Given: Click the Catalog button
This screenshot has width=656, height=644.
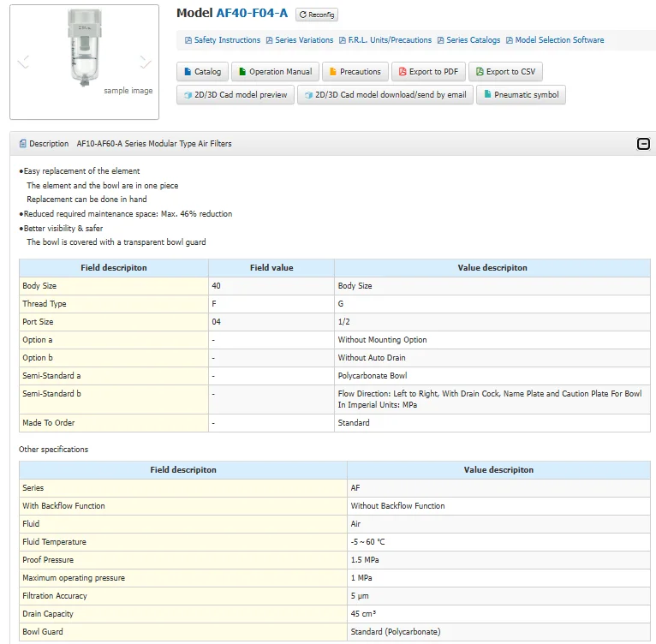Looking at the screenshot, I should [202, 72].
